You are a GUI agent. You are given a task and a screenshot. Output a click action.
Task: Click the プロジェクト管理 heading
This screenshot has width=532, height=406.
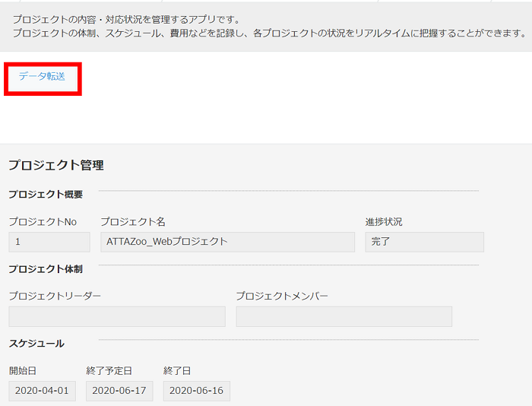tap(56, 165)
